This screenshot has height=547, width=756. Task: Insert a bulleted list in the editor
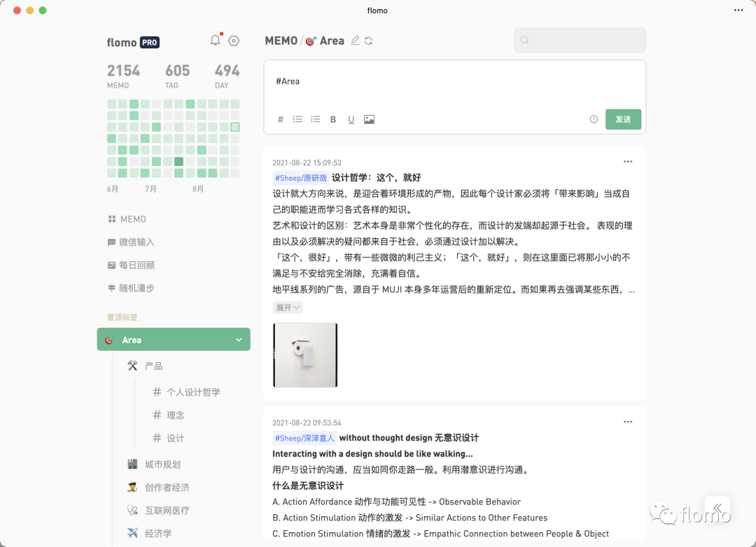pyautogui.click(x=297, y=119)
